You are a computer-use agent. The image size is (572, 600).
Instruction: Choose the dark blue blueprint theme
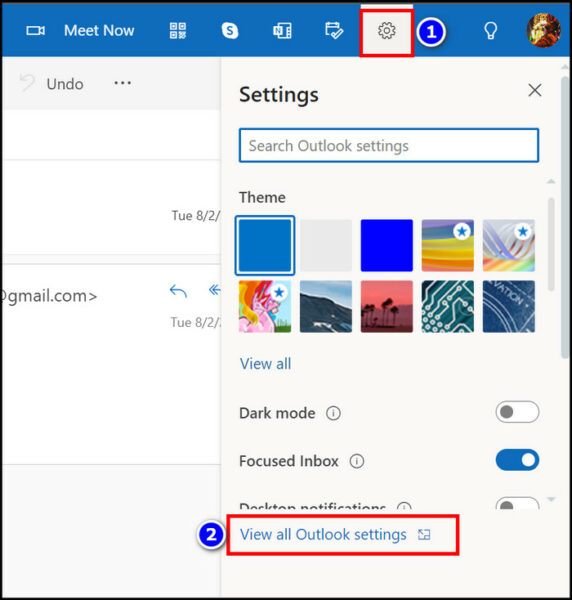[x=508, y=307]
